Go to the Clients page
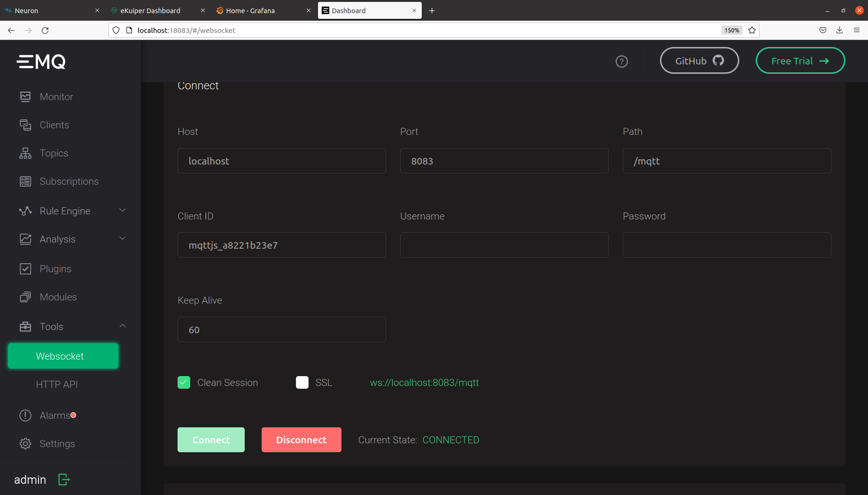The height and width of the screenshot is (495, 868). pos(54,125)
